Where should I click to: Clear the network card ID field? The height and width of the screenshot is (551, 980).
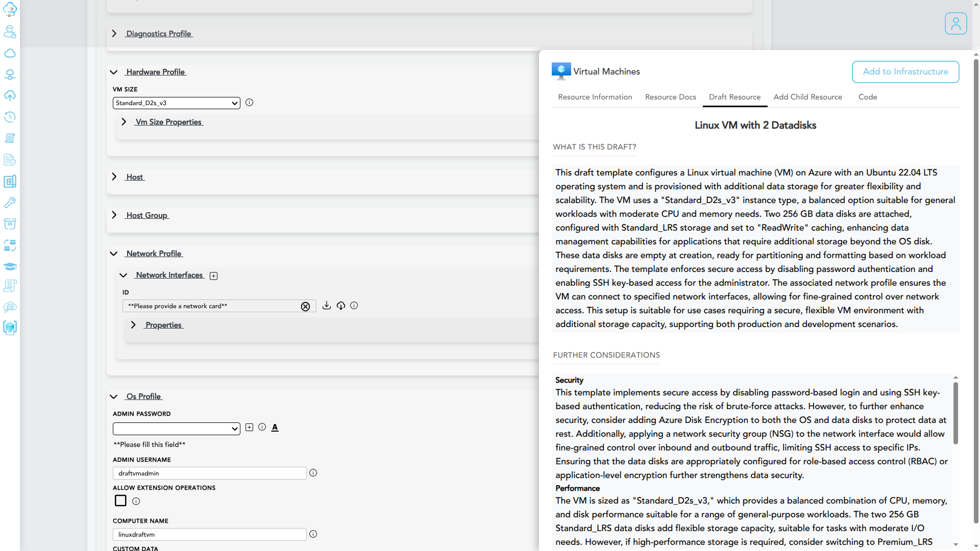click(x=305, y=307)
